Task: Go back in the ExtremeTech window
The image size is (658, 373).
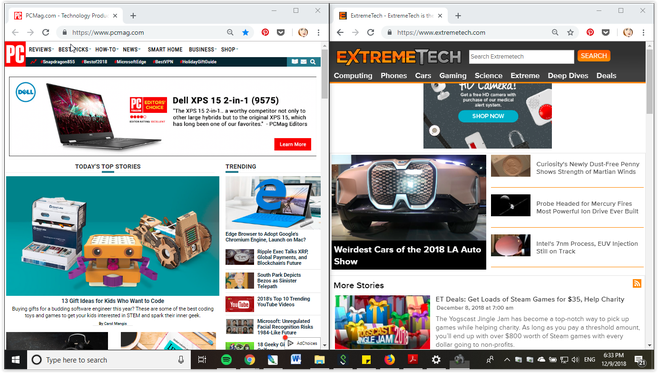Action: (x=340, y=32)
